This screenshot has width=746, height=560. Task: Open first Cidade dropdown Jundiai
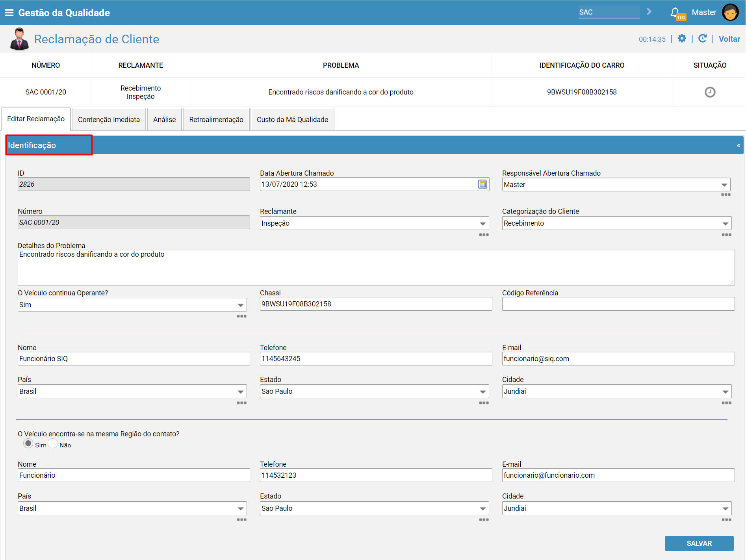pyautogui.click(x=617, y=391)
